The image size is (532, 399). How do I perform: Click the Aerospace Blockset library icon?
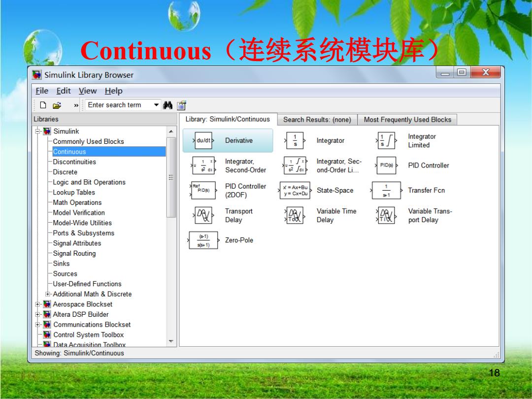(x=47, y=304)
